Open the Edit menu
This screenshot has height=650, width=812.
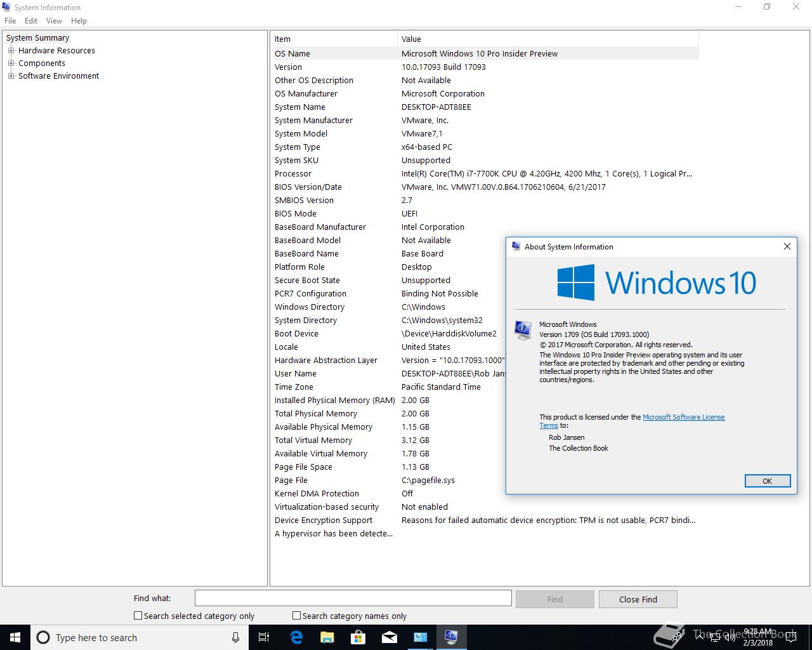pos(31,21)
